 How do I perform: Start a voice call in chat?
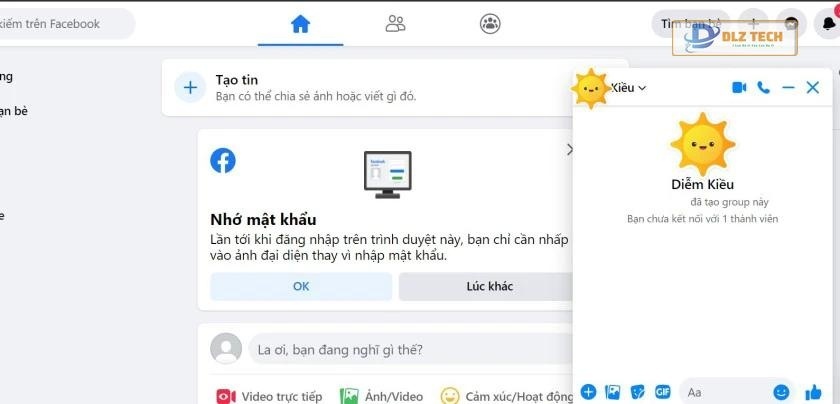pyautogui.click(x=763, y=87)
